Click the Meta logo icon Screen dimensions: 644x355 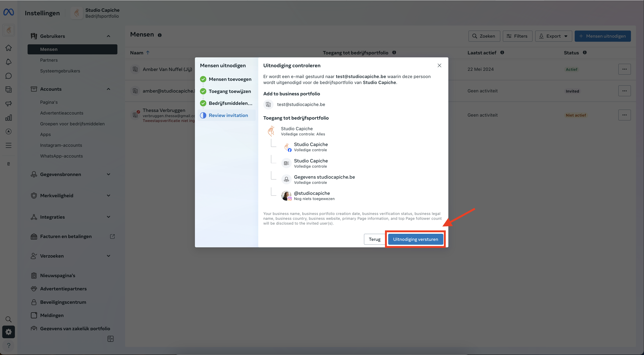[9, 12]
